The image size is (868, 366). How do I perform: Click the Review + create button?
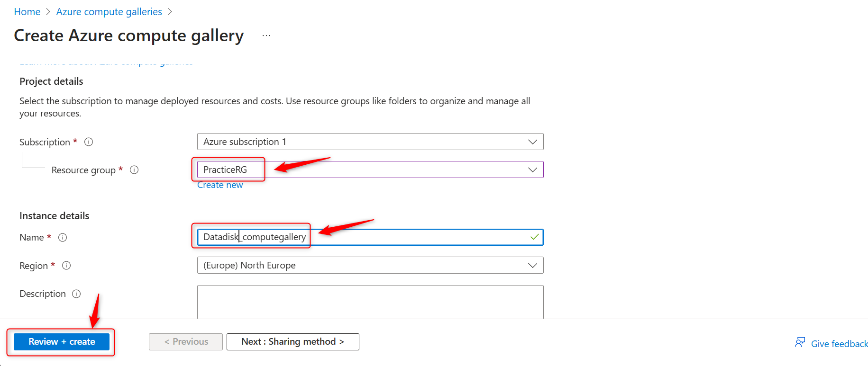[x=62, y=342]
